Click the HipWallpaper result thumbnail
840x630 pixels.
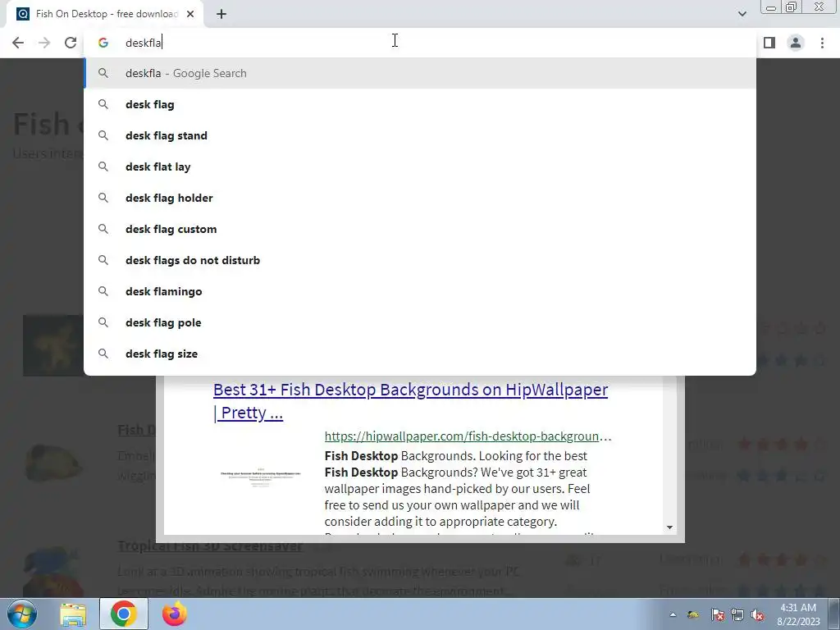click(x=260, y=477)
